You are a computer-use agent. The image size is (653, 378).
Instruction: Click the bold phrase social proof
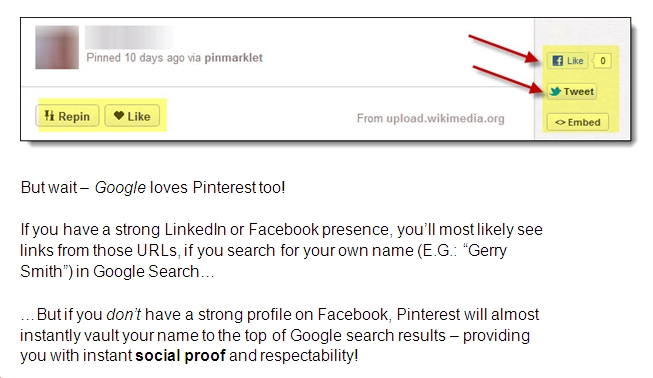(180, 356)
